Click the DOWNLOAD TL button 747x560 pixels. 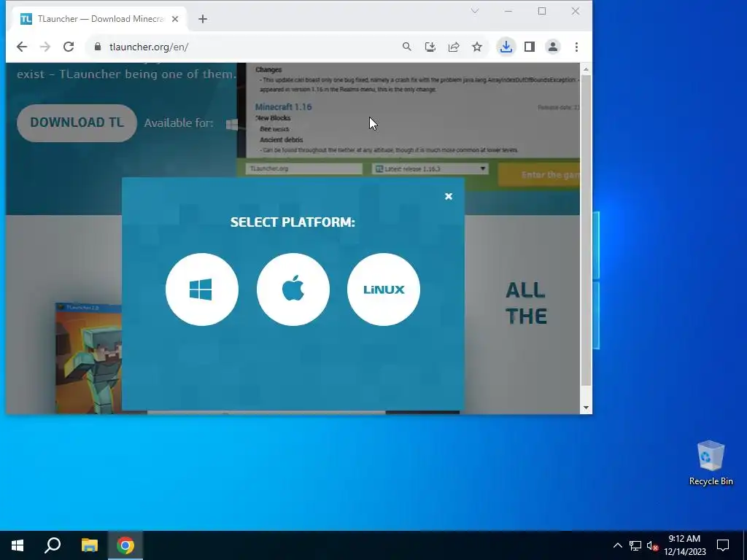[x=77, y=122]
